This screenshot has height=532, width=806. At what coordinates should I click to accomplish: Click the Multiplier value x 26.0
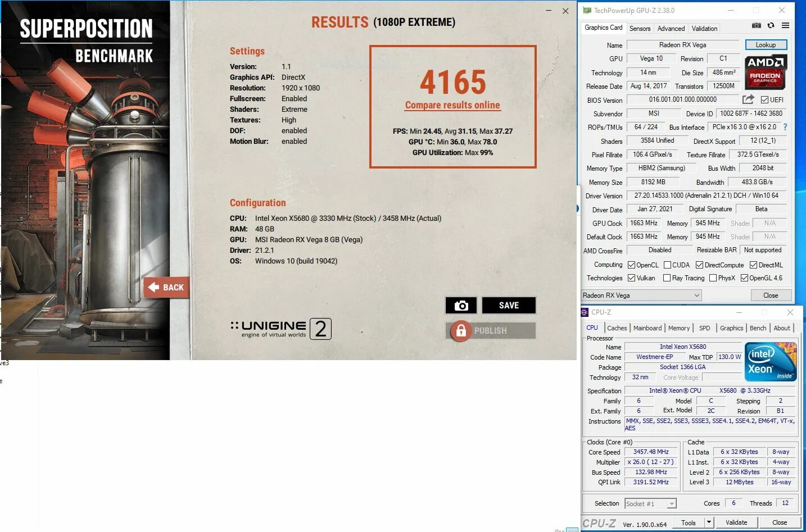coord(651,462)
